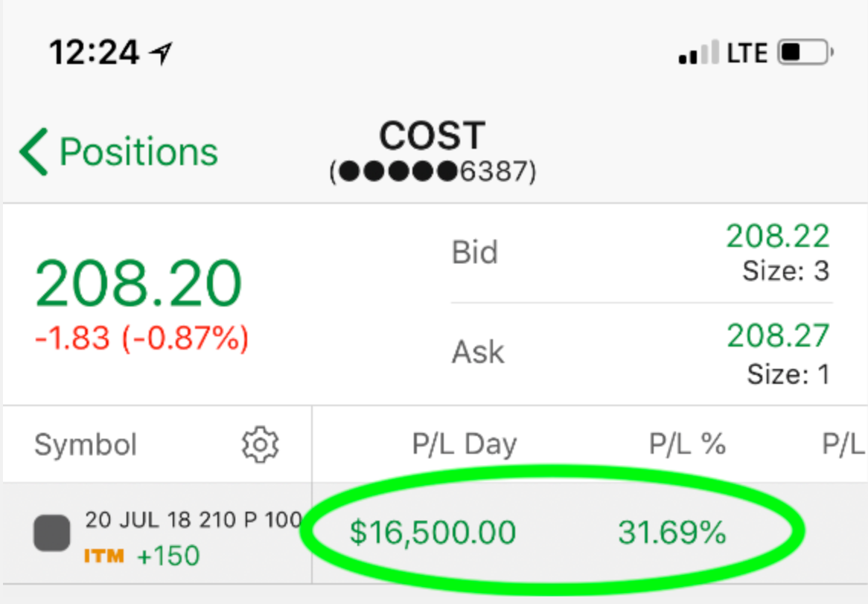Image resolution: width=868 pixels, height=604 pixels.
Task: Select the $16,500.00 P/L Day value
Action: (x=433, y=533)
